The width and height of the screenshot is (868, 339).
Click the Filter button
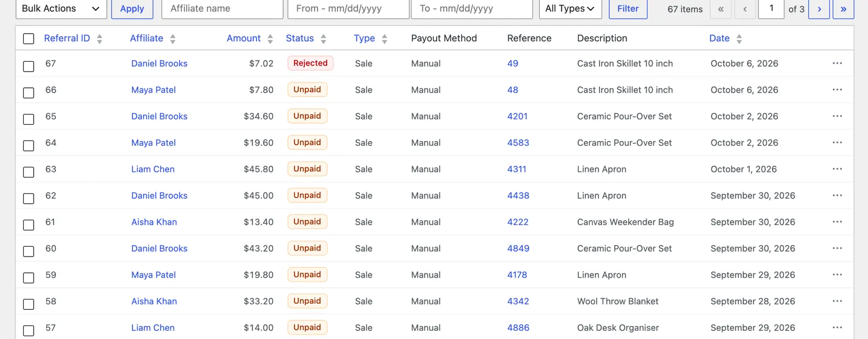pos(628,9)
